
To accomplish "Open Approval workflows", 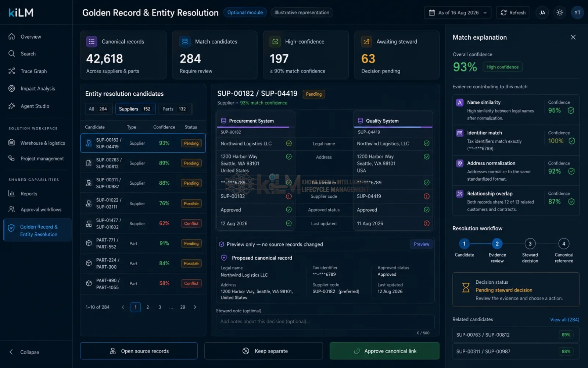I will point(41,209).
